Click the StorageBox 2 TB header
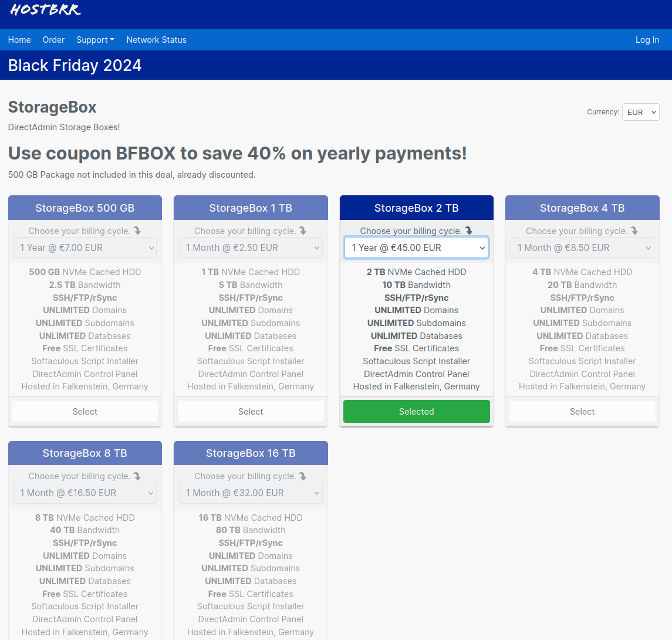 click(416, 208)
